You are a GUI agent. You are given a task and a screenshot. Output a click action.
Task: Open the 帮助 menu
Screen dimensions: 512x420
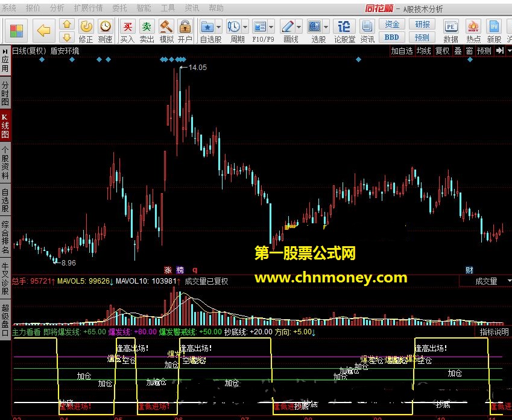216,8
